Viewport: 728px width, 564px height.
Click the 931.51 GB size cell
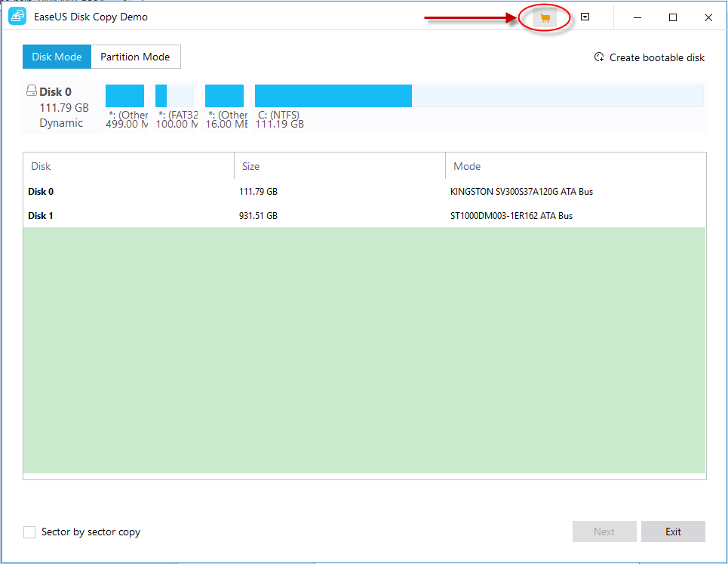point(258,216)
